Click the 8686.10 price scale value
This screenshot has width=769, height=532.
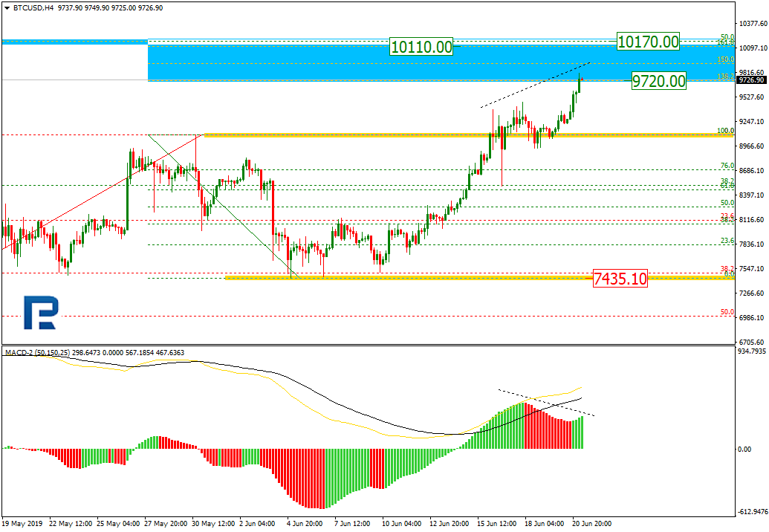(x=753, y=171)
